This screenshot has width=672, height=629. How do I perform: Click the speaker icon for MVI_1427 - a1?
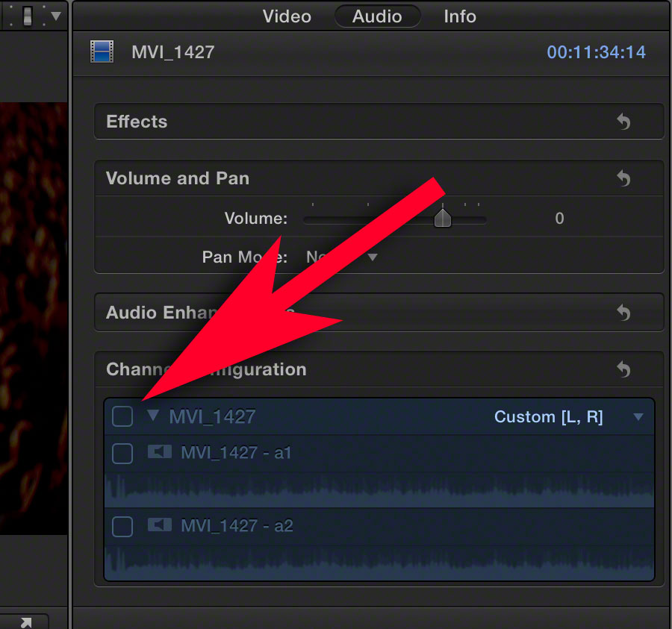point(160,451)
